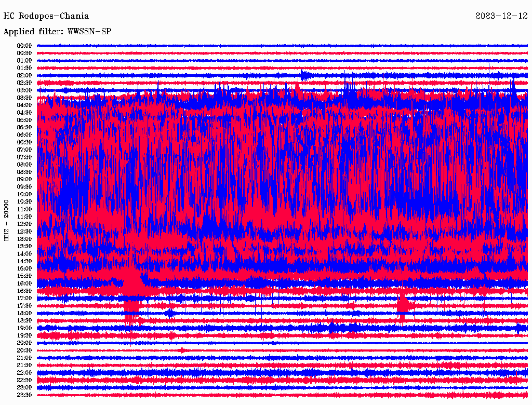Click the date 2023-12-12 label
This screenshot has width=532, height=405.
tap(501, 16)
